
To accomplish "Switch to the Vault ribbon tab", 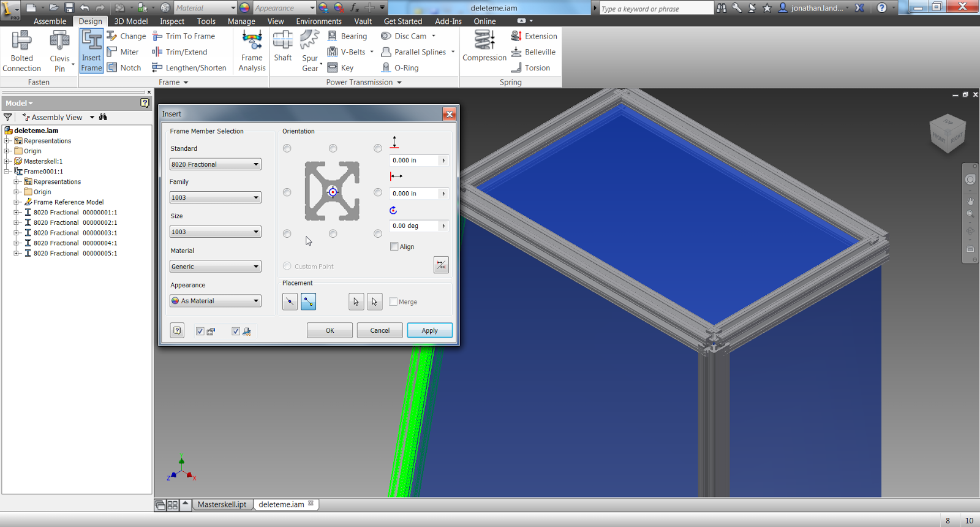I will [x=363, y=21].
